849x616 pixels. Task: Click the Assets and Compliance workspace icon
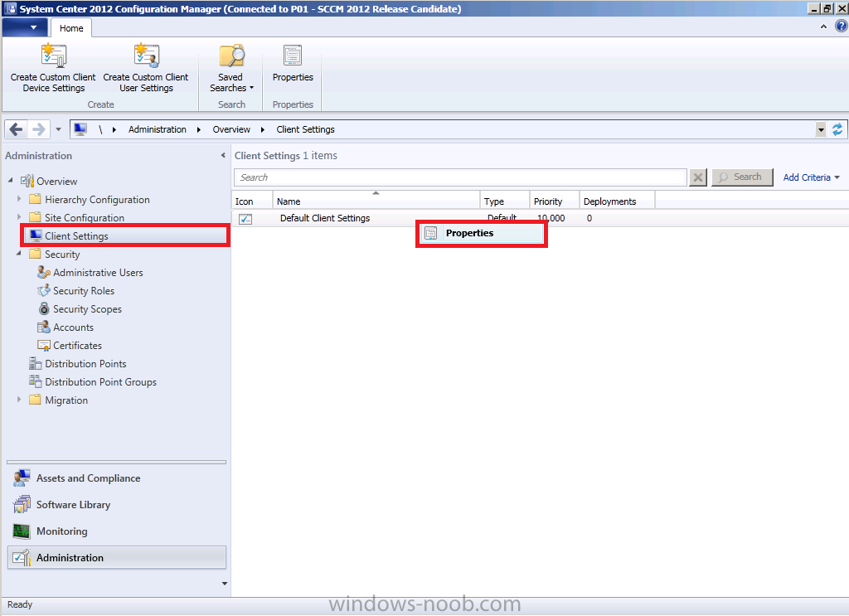(22, 478)
